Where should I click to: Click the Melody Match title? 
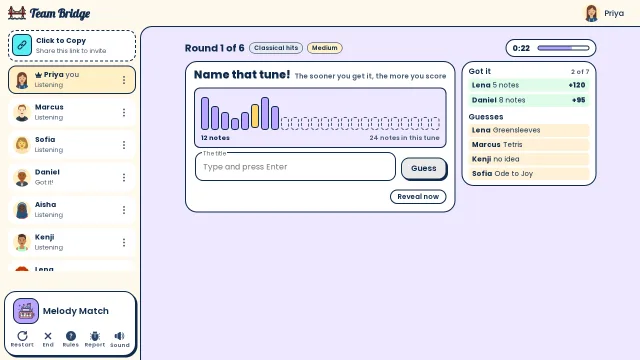click(76, 311)
